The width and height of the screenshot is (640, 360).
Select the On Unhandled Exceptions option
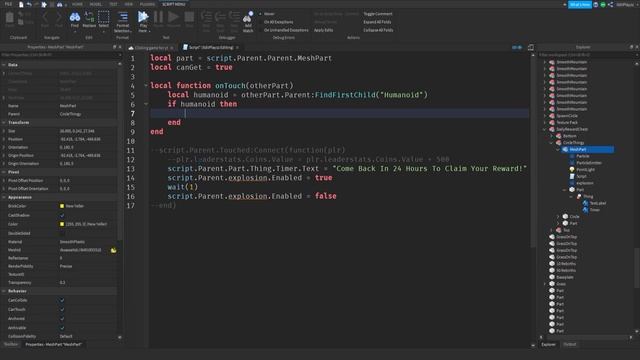tap(284, 30)
